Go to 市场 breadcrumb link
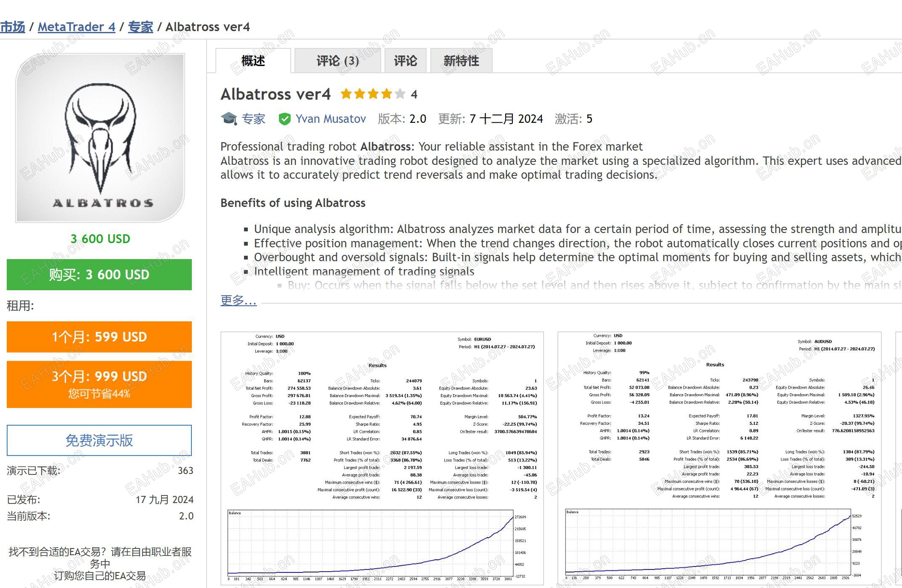 tap(13, 27)
